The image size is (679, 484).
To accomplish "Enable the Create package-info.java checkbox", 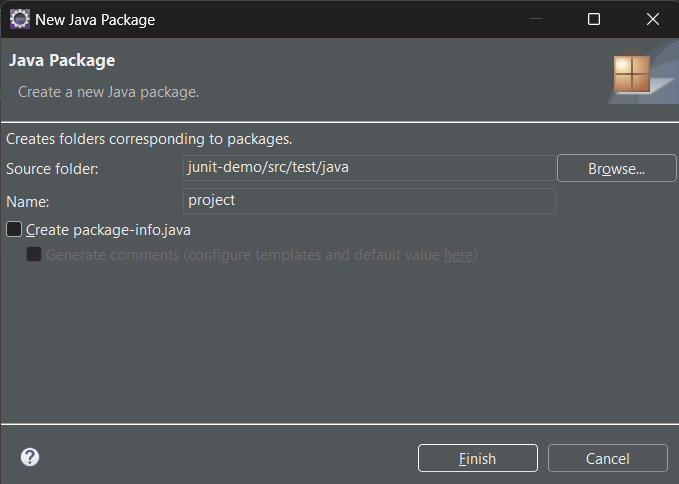I will [14, 230].
